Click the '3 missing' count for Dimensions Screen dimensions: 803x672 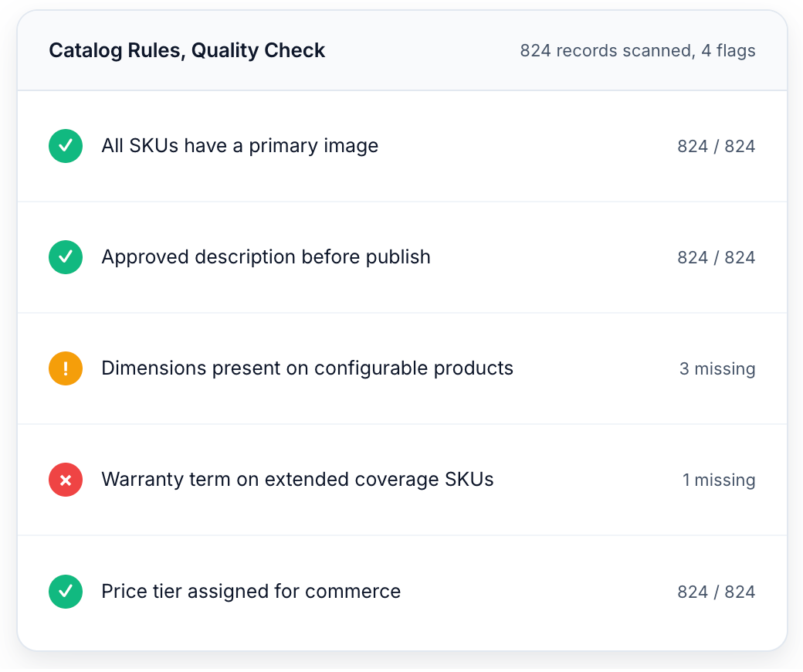[717, 369]
